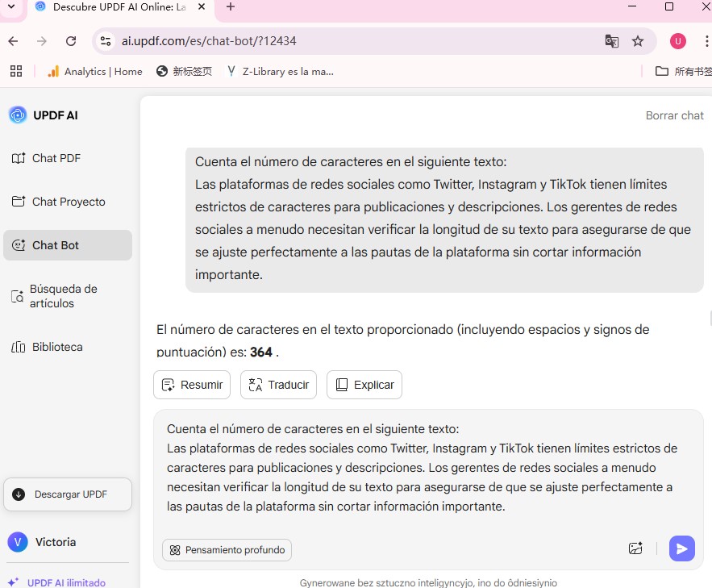The image size is (712, 588).
Task: Click the Google Translate page icon
Action: pyautogui.click(x=612, y=41)
